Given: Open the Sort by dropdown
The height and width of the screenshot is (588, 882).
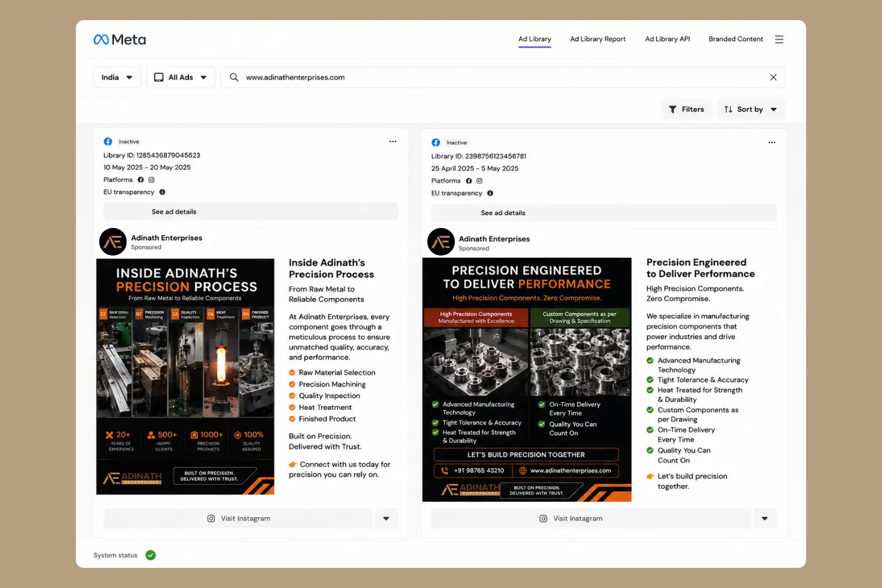Looking at the screenshot, I should click(x=751, y=109).
